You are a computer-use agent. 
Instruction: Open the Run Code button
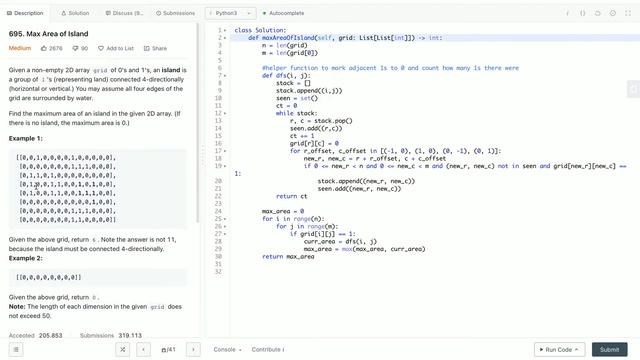(559, 349)
